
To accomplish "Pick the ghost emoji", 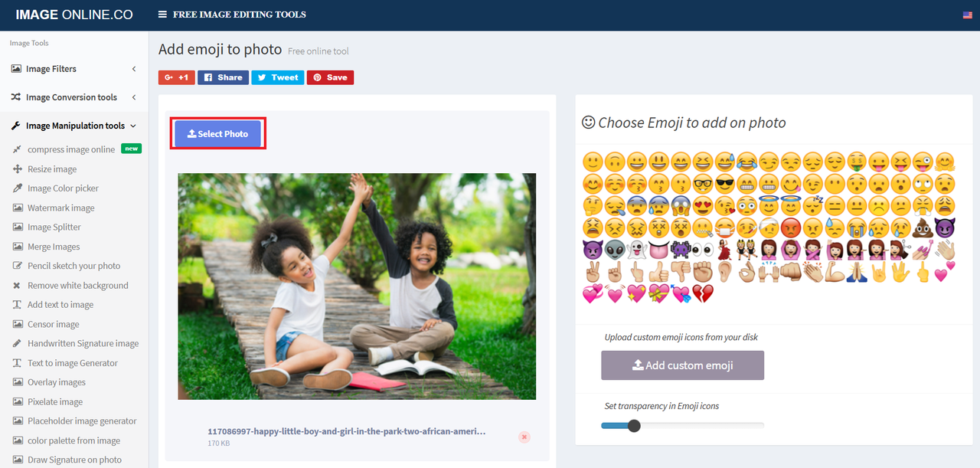I will click(635, 250).
